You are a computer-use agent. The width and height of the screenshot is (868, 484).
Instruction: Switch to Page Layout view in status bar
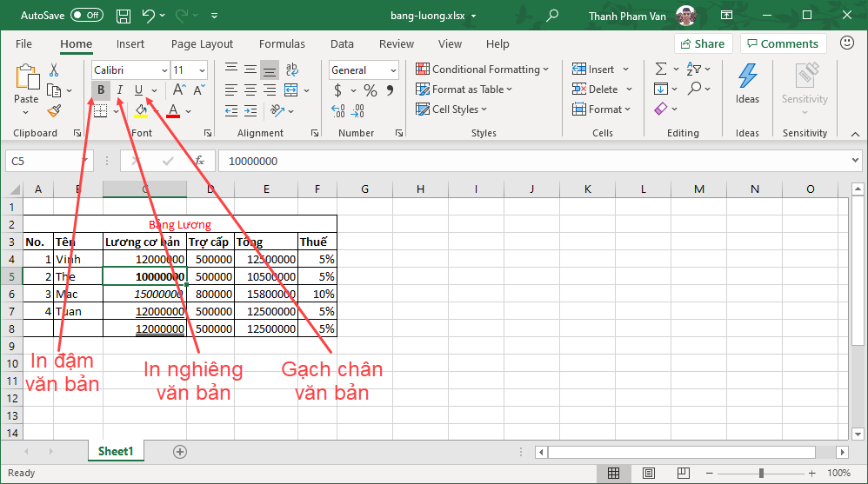pos(648,473)
